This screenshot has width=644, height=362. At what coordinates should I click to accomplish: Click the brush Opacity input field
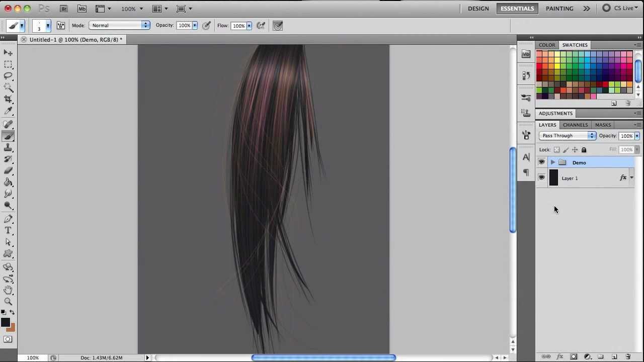click(x=184, y=26)
